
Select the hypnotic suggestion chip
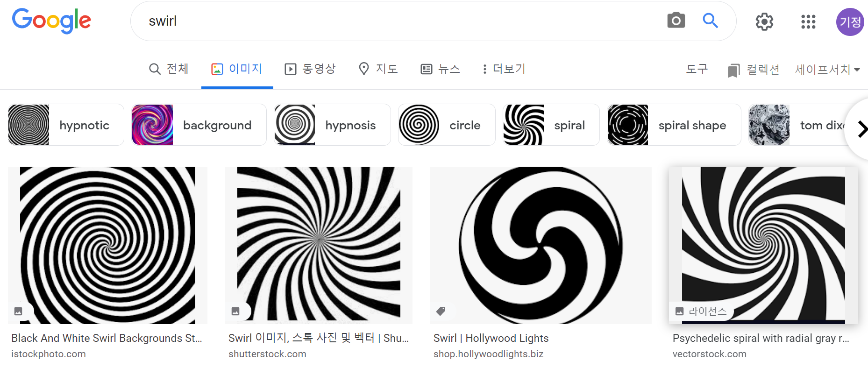66,125
